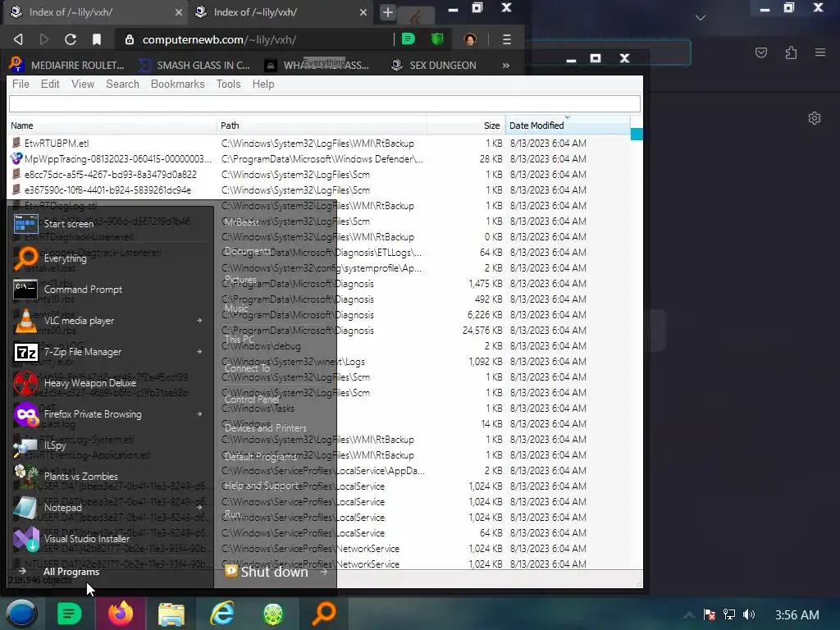Open the Help menu
The width and height of the screenshot is (840, 630).
point(263,84)
